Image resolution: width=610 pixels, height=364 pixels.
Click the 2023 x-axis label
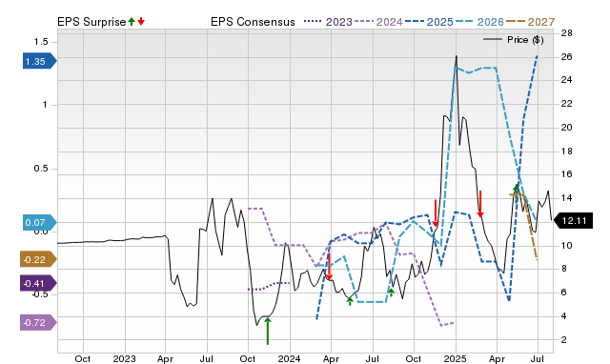pos(125,358)
